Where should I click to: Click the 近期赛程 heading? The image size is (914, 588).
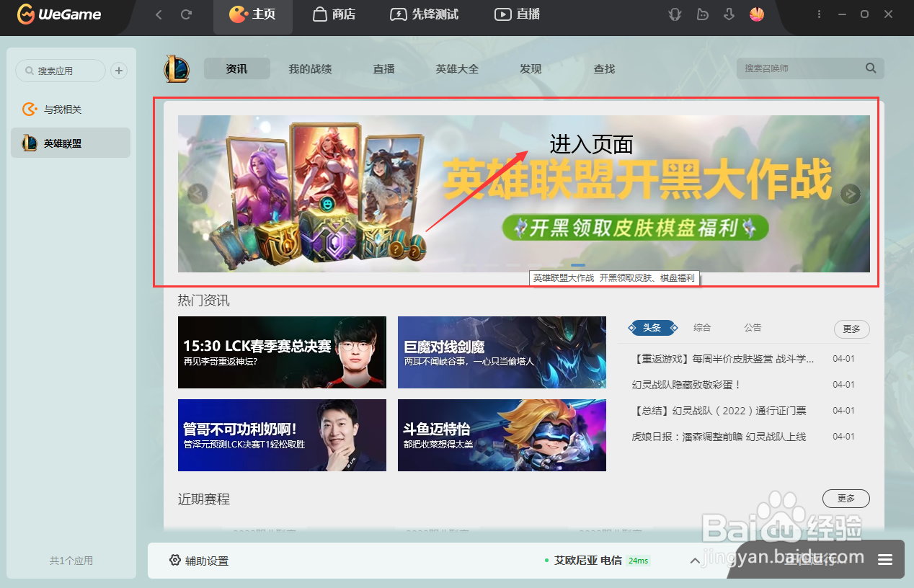click(204, 499)
